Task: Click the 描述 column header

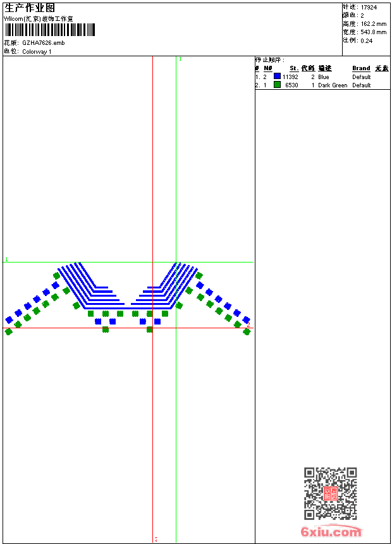Action: tap(325, 68)
